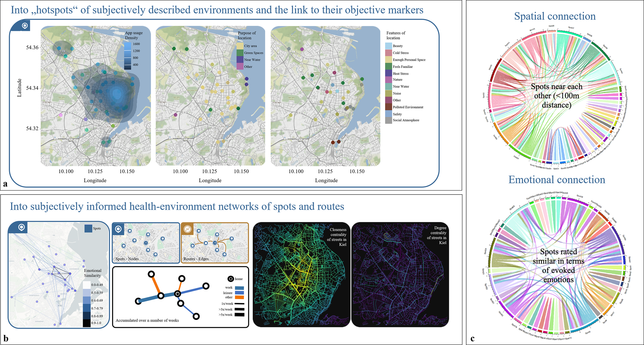Click the Near Water purple legend swatch

coord(240,59)
